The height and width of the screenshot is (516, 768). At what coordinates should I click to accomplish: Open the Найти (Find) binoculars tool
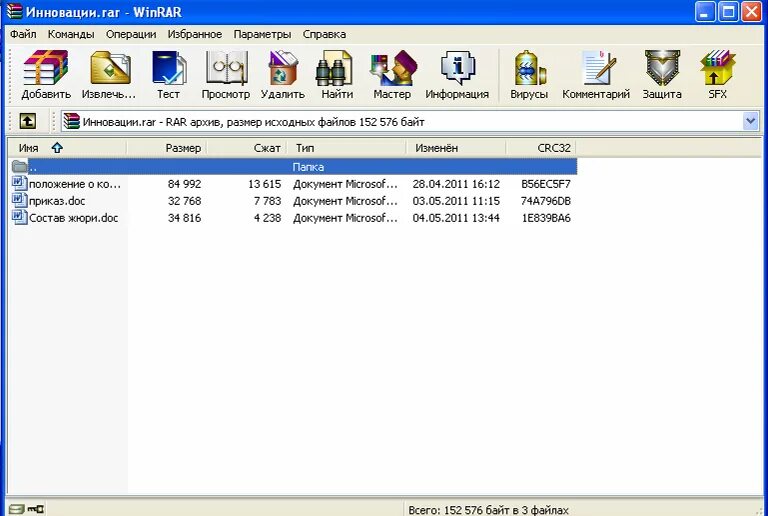pos(337,75)
